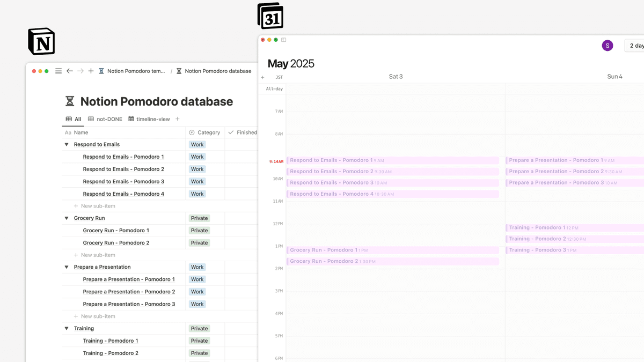
Task: Click Work tag on Prepare a Presentation parent row
Action: [197, 267]
